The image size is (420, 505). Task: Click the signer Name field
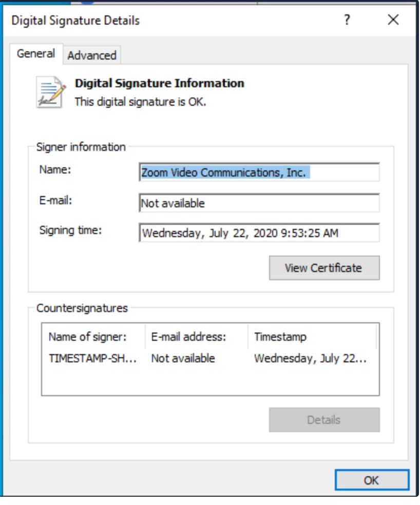[x=259, y=172]
